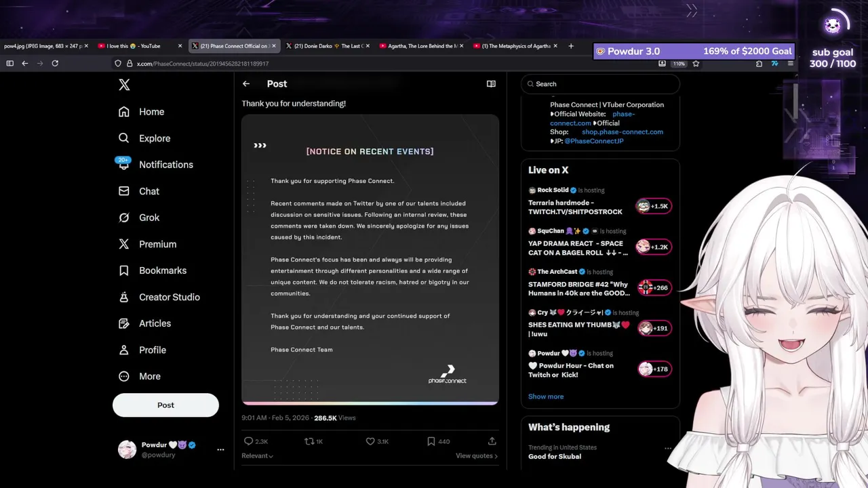Click the X search field
Image resolution: width=868 pixels, height=488 pixels.
(600, 84)
